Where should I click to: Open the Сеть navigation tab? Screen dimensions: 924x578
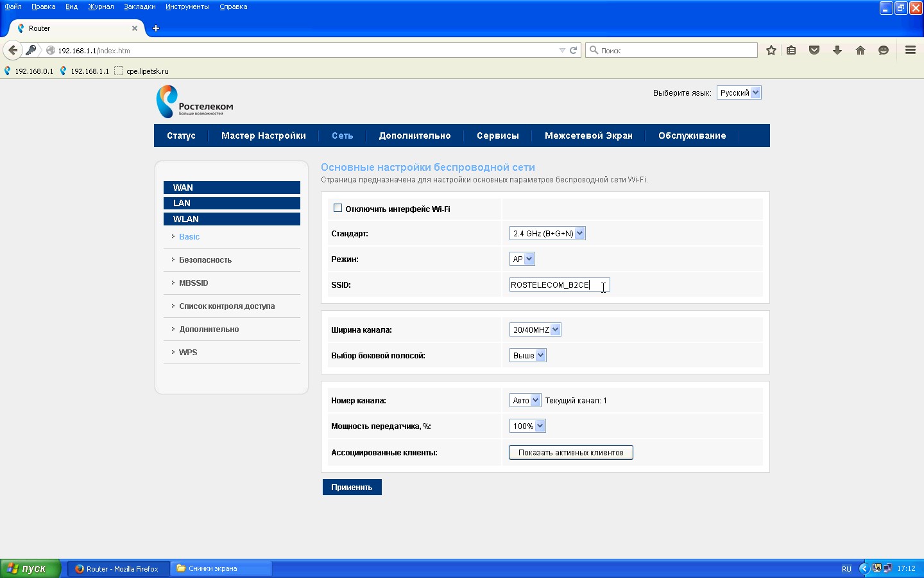343,136
